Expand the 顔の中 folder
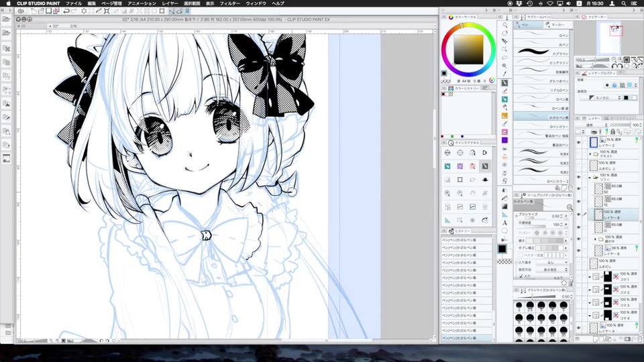This screenshot has width=644, height=362. coord(595,239)
